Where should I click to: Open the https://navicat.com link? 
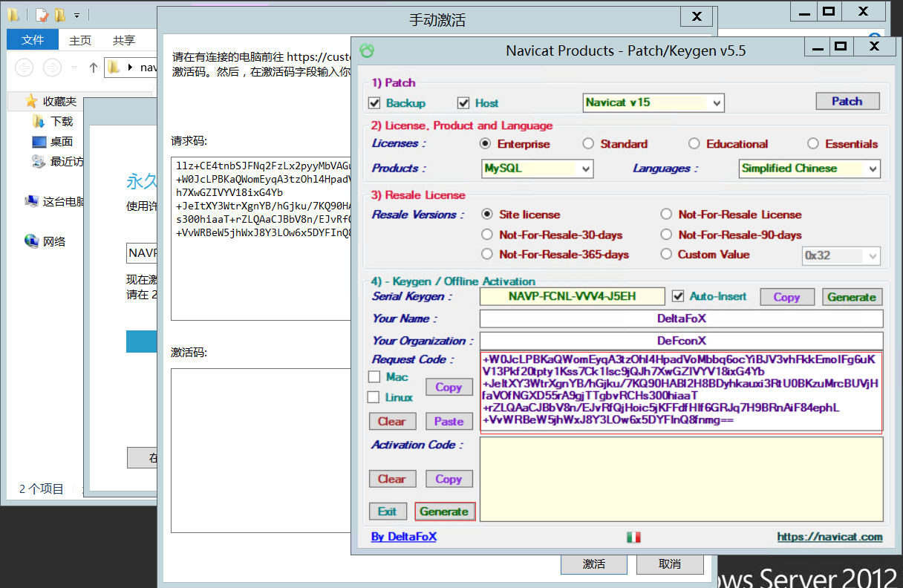[x=830, y=537]
